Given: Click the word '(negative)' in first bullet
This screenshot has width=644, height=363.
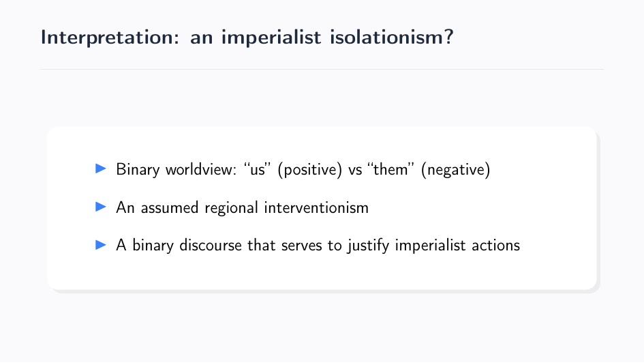Looking at the screenshot, I should (455, 169).
